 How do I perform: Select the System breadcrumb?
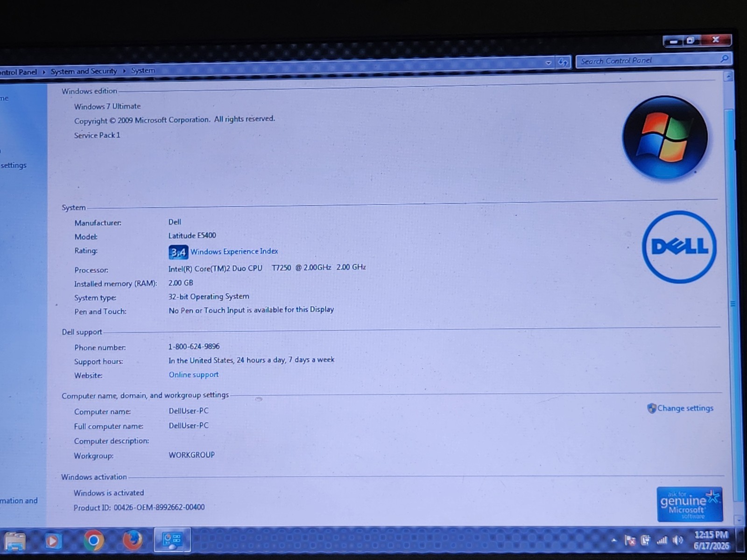click(x=143, y=70)
